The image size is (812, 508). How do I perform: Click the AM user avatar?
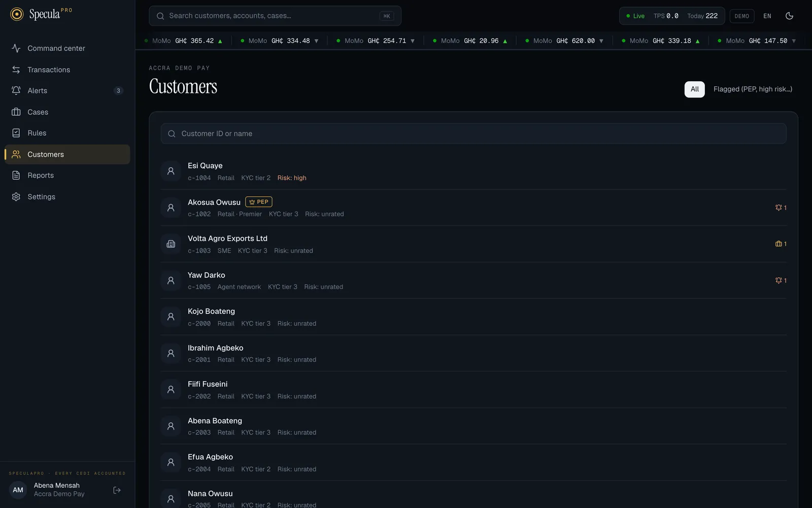[18, 490]
